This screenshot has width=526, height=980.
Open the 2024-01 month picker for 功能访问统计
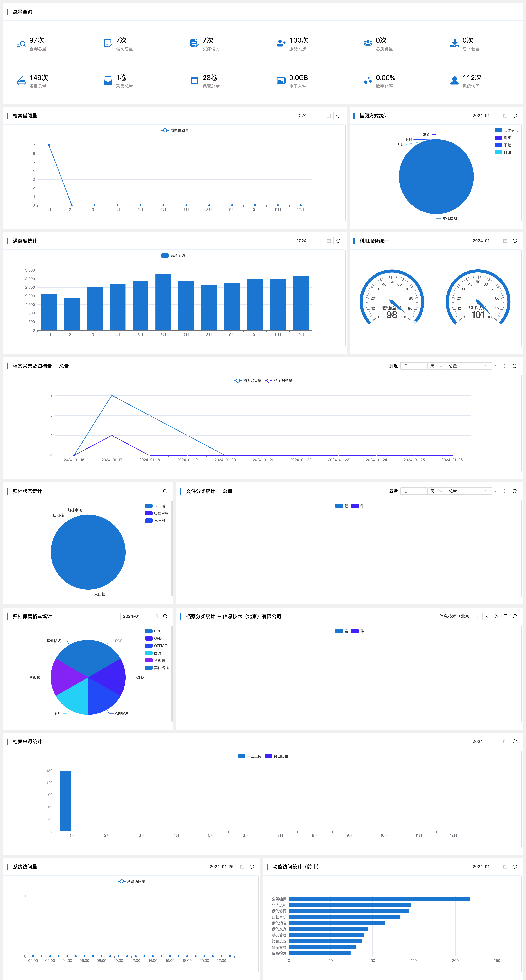coord(490,867)
